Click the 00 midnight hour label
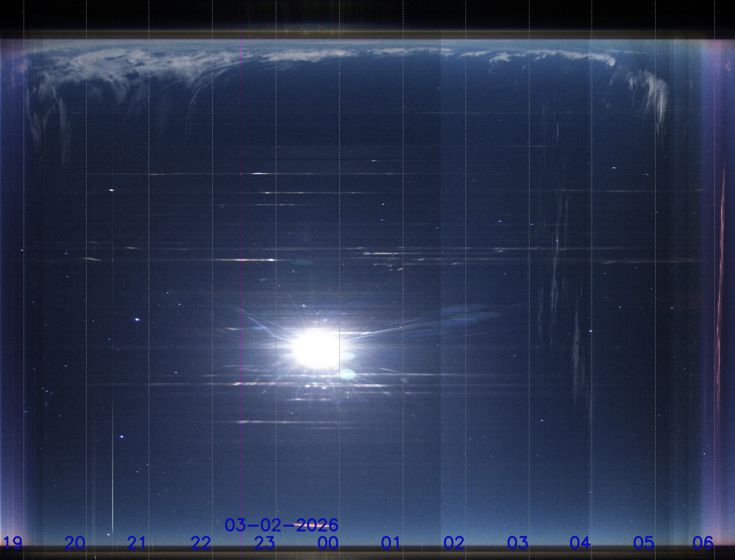735x560 pixels. [x=328, y=543]
